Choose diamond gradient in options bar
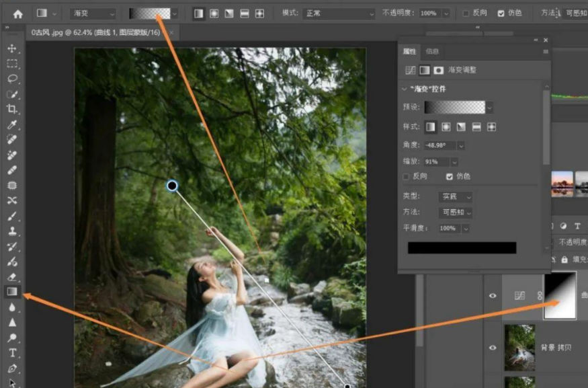Screen dimensions: 588x388 click(259, 14)
